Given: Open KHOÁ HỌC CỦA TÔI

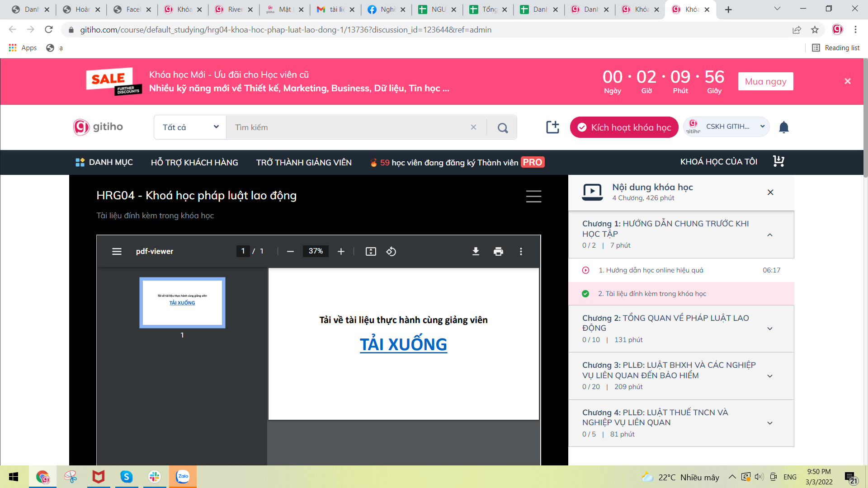Looking at the screenshot, I should click(719, 161).
